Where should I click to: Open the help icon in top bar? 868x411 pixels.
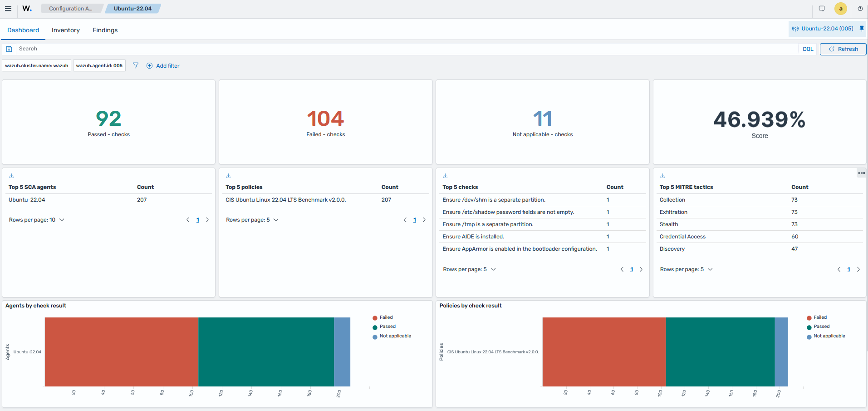pos(860,9)
